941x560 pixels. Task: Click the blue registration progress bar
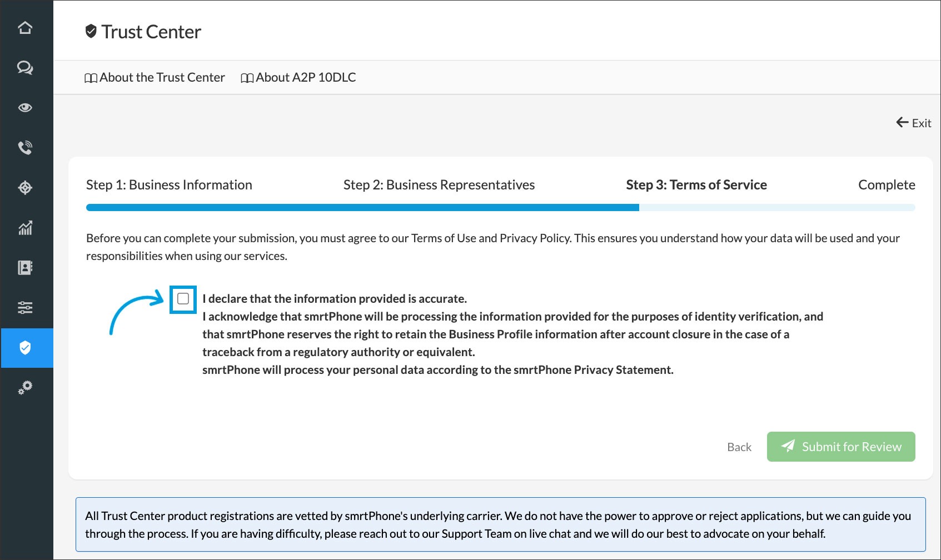coord(362,208)
